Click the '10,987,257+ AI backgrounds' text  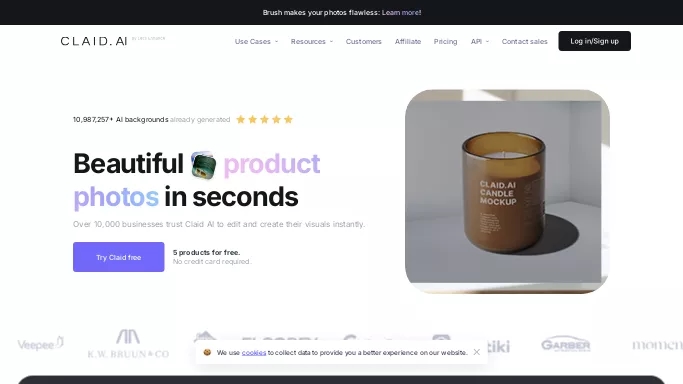pyautogui.click(x=120, y=119)
